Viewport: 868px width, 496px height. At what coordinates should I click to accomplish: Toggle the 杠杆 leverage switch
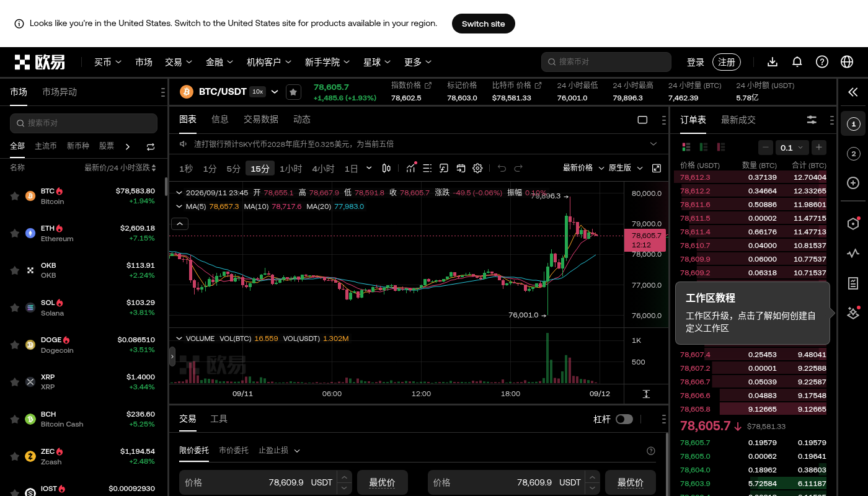[624, 419]
